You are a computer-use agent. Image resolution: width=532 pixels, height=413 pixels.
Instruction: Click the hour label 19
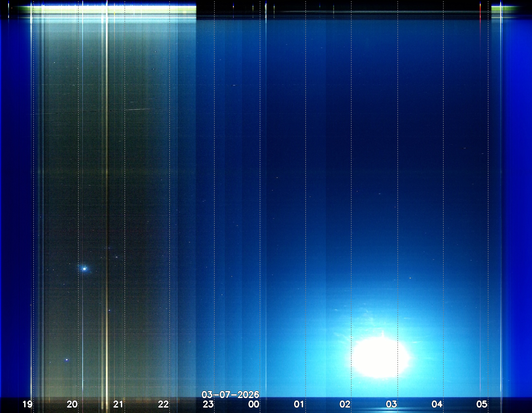[27, 404]
